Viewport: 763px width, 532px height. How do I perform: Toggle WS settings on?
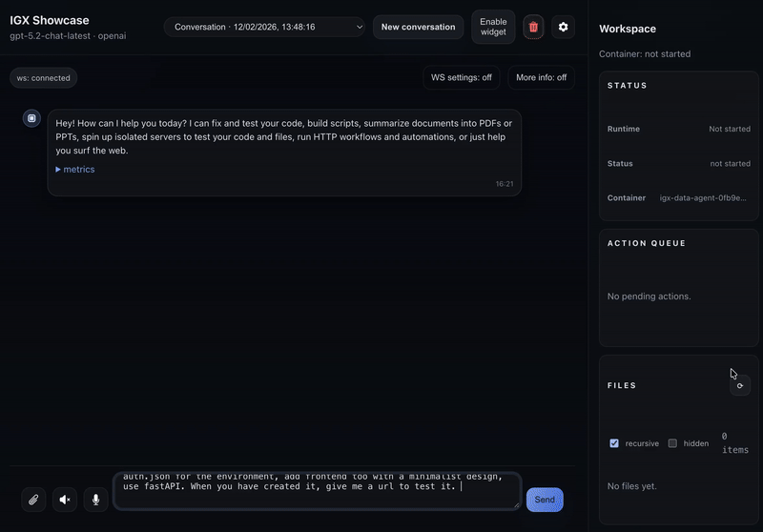click(462, 77)
